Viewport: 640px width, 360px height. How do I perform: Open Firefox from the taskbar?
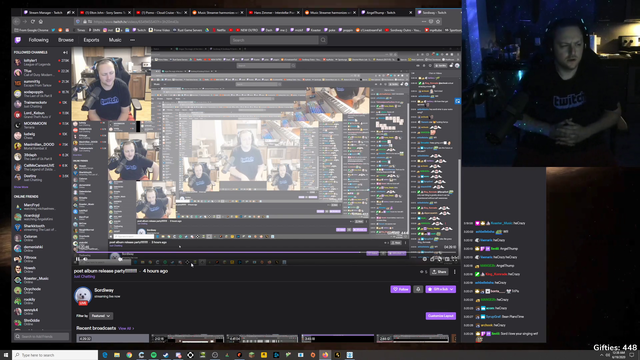(x=325, y=355)
